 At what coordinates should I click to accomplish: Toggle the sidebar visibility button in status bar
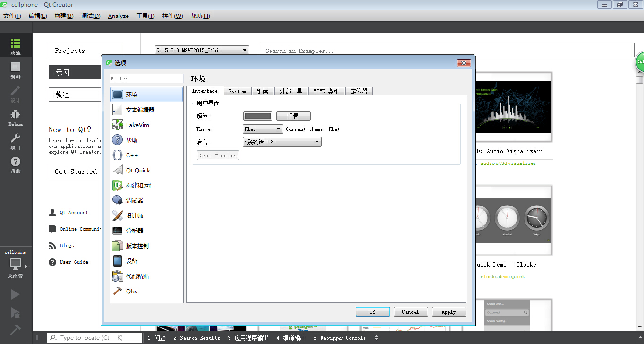pos(39,338)
